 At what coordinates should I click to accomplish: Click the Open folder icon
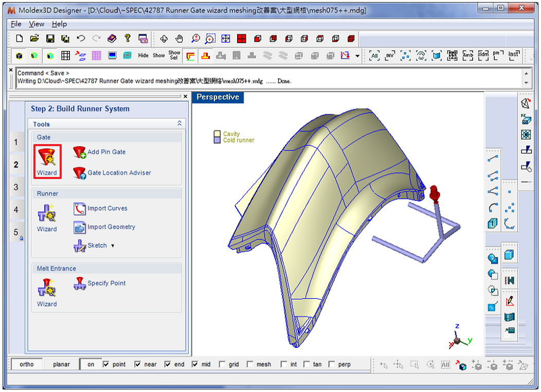pos(34,38)
